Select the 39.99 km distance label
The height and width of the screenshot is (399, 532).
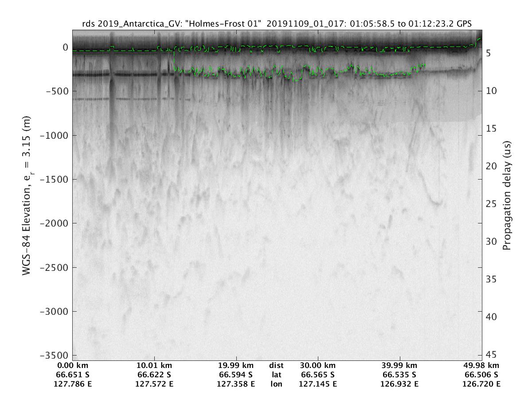pos(400,365)
